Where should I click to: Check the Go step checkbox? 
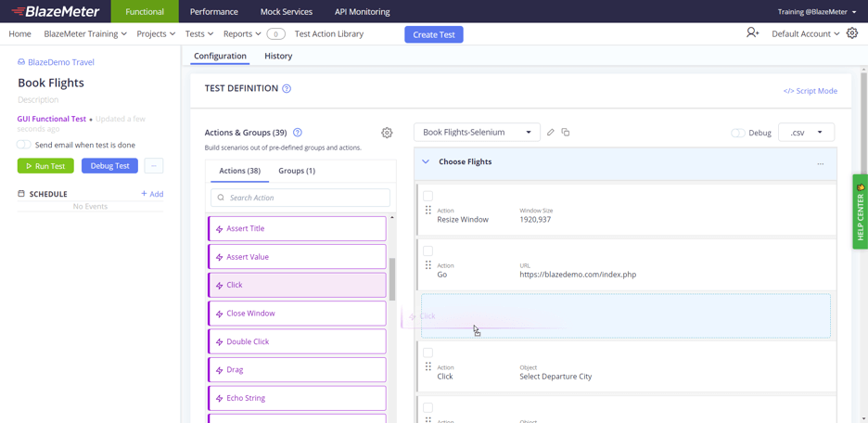click(428, 250)
